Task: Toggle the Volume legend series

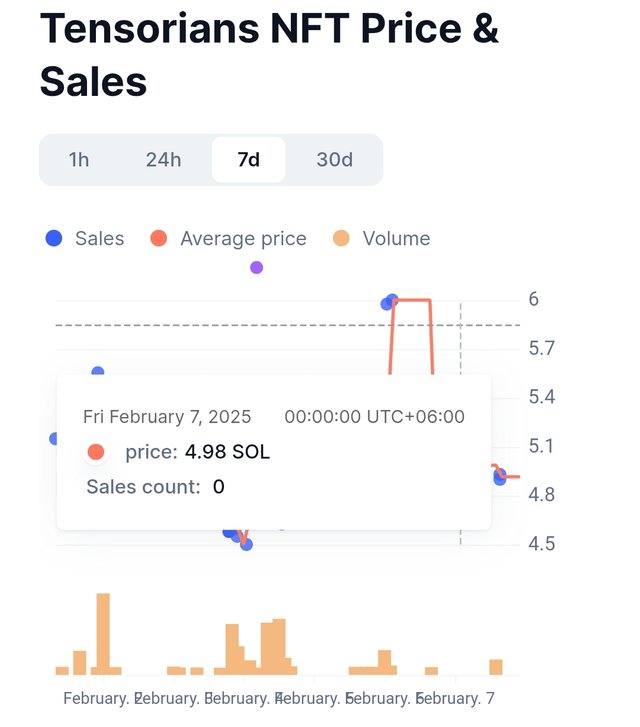Action: tap(382, 239)
